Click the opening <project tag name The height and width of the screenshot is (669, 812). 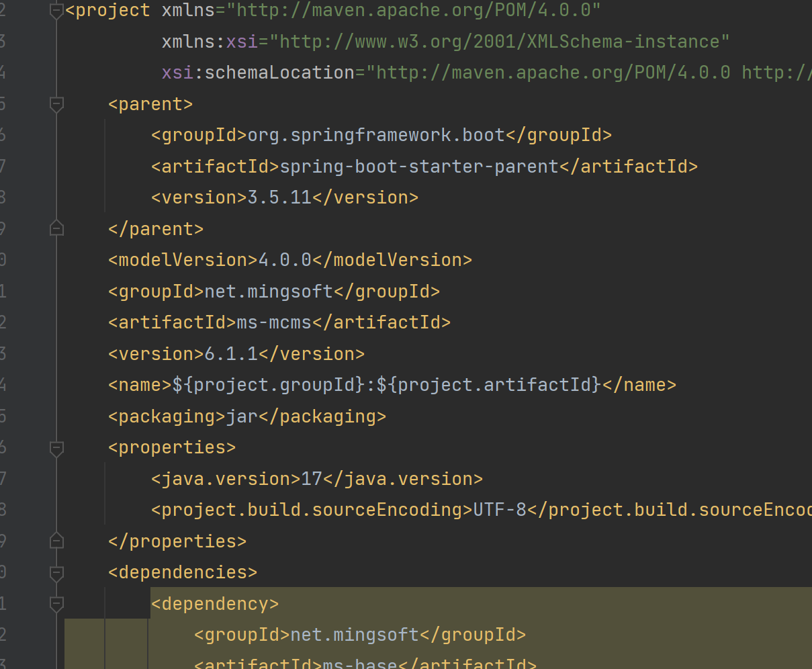point(108,11)
